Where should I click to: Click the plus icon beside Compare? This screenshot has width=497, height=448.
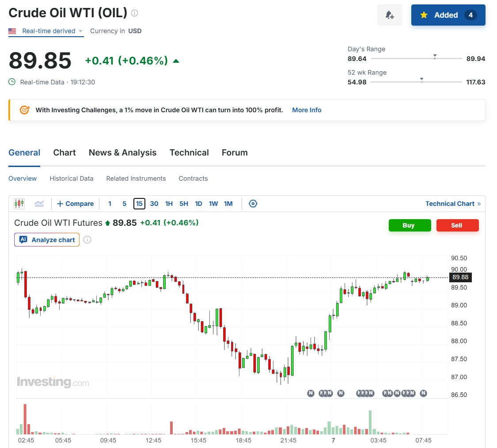click(60, 204)
